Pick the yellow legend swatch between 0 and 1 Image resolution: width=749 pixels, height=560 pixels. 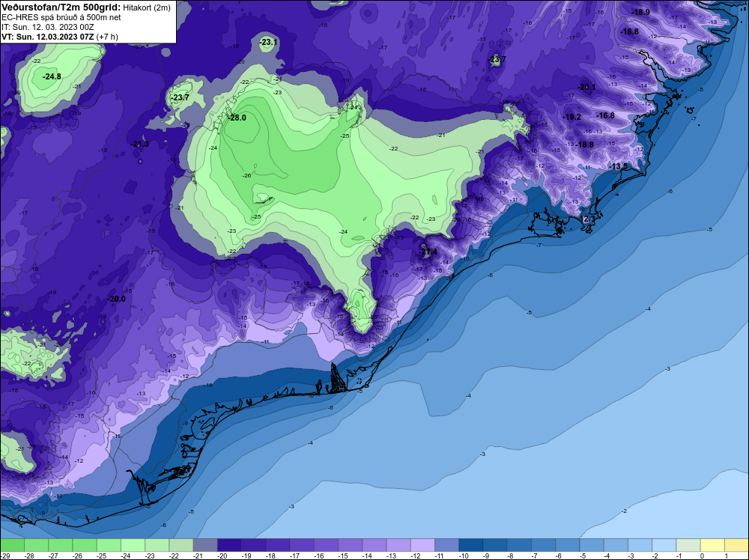pos(712,545)
